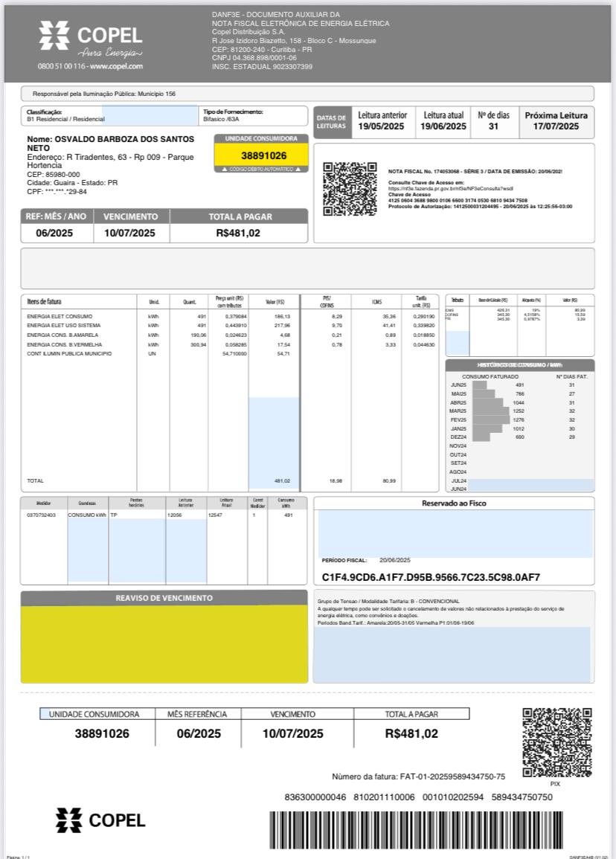This screenshot has width=616, height=859.
Task: Select 10/07/2025 under the gray VENCIMENTO header
Action: point(129,233)
